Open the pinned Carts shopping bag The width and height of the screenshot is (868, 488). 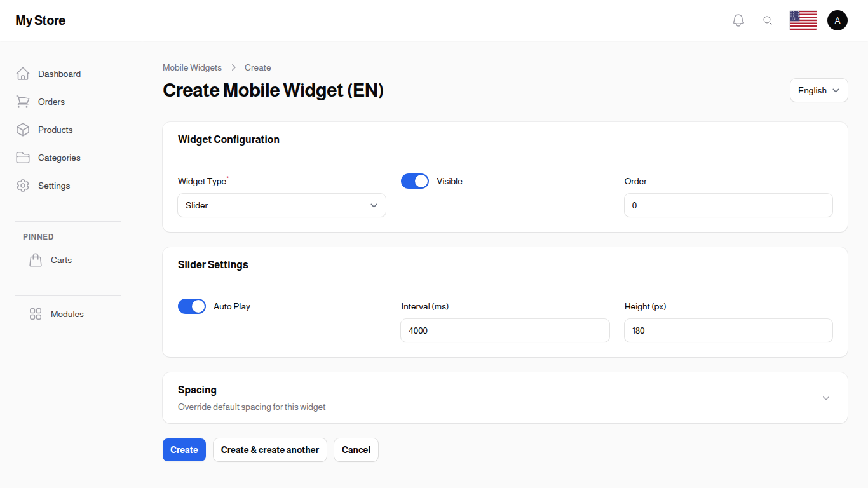[36, 259]
